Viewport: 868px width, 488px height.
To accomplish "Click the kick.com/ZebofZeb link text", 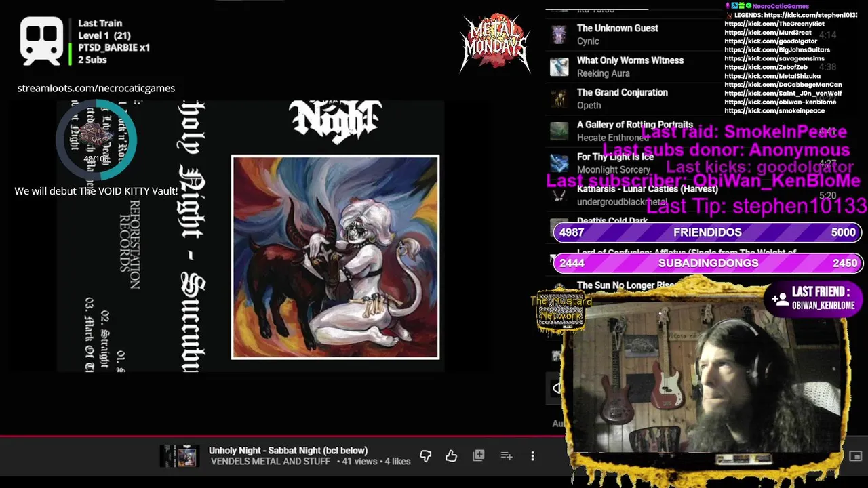I will (766, 68).
